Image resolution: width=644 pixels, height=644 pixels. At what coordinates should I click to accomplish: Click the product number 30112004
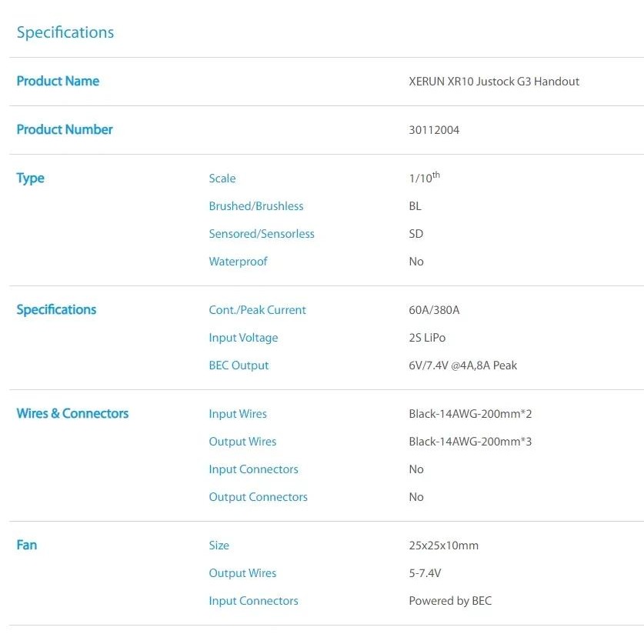click(x=434, y=130)
